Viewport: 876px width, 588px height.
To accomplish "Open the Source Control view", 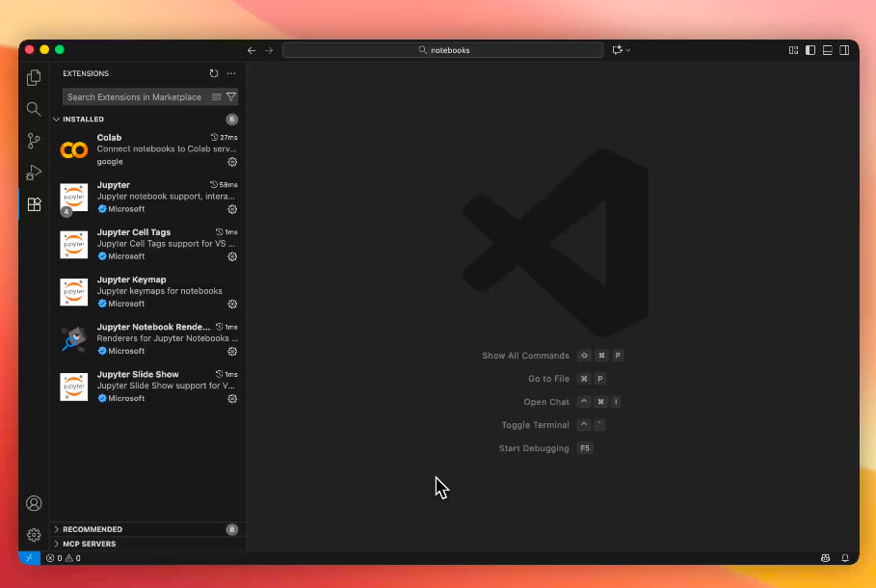I will point(34,141).
